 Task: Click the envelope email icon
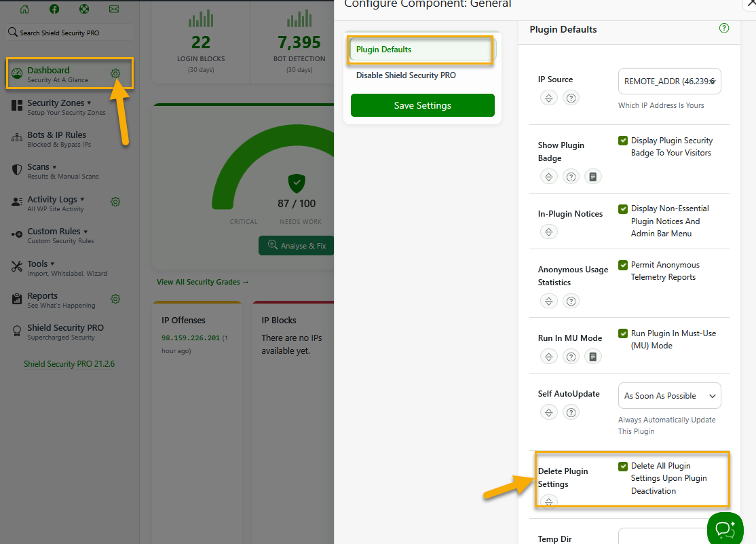pyautogui.click(x=114, y=10)
